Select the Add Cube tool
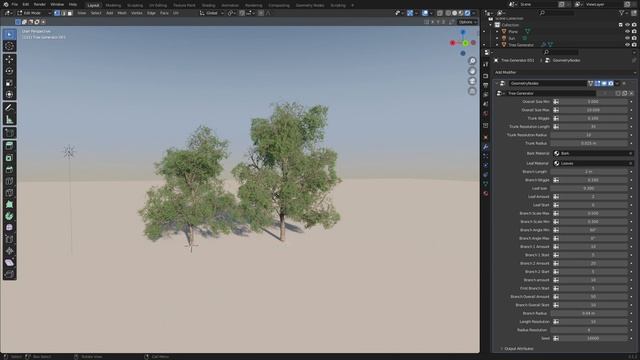The image size is (640, 360). coord(9,133)
